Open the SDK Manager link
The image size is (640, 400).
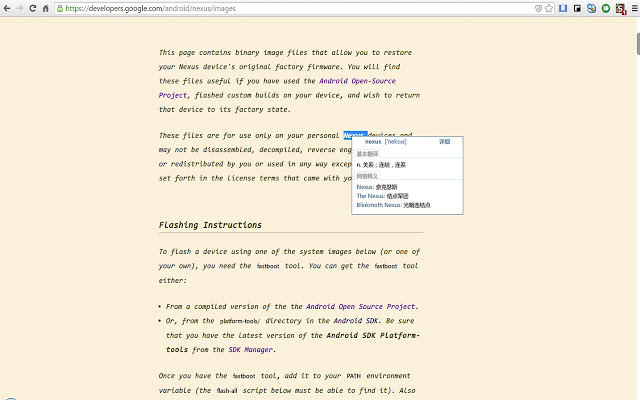click(250, 350)
